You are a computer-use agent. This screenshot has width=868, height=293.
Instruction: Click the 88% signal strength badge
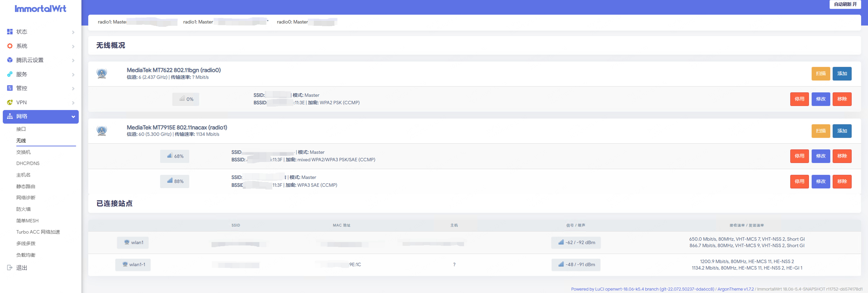[x=175, y=182]
